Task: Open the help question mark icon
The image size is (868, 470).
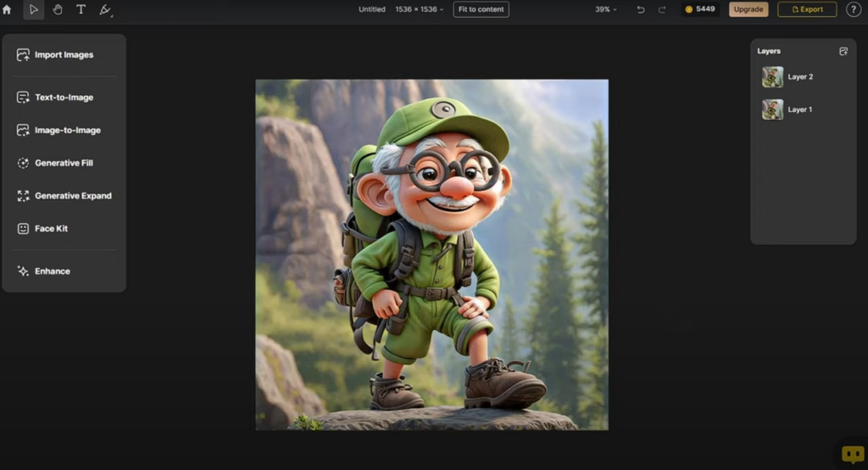Action: (854, 9)
